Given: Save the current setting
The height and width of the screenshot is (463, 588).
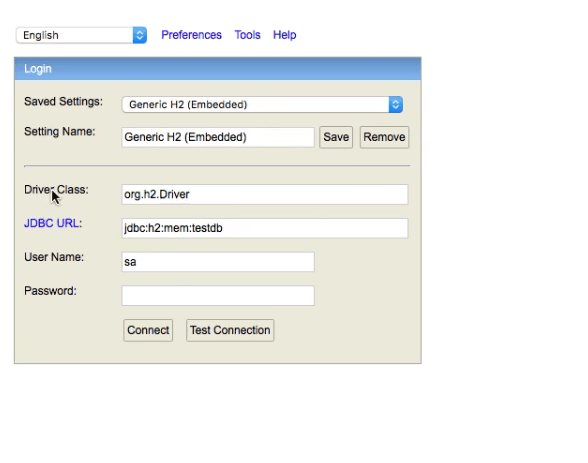Looking at the screenshot, I should click(x=336, y=137).
